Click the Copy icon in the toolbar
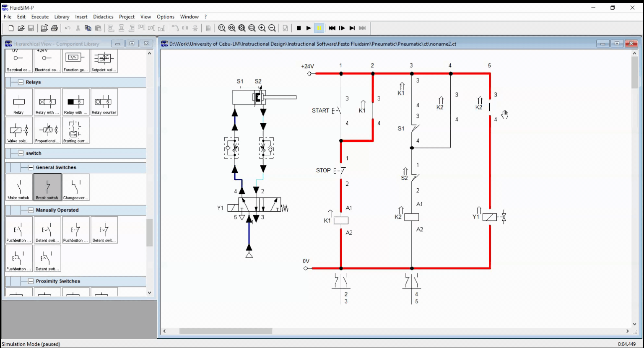 tap(88, 28)
